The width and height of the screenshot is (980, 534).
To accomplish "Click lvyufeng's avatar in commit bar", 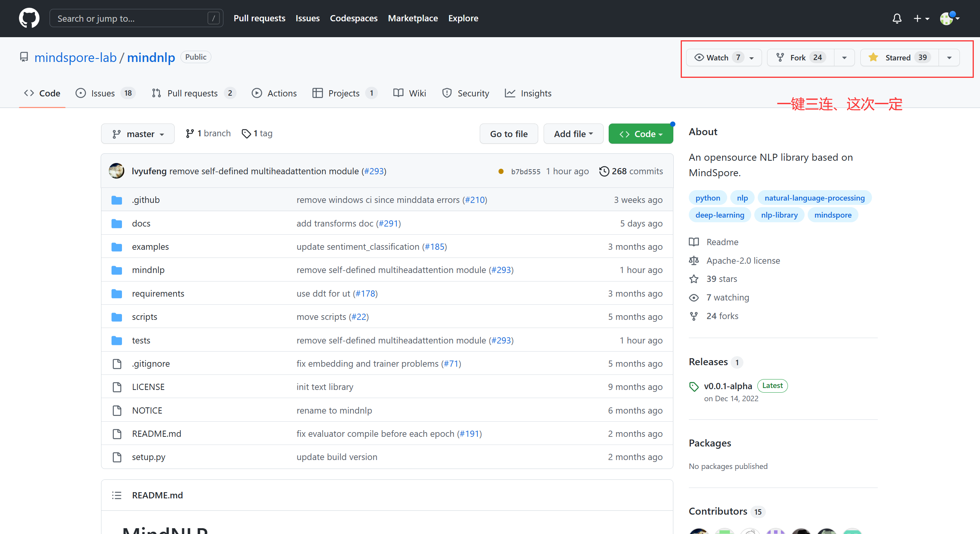I will tap(117, 171).
